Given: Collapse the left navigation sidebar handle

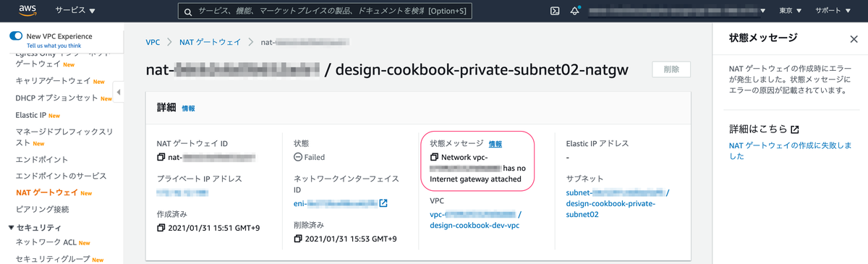Looking at the screenshot, I should coord(119,92).
